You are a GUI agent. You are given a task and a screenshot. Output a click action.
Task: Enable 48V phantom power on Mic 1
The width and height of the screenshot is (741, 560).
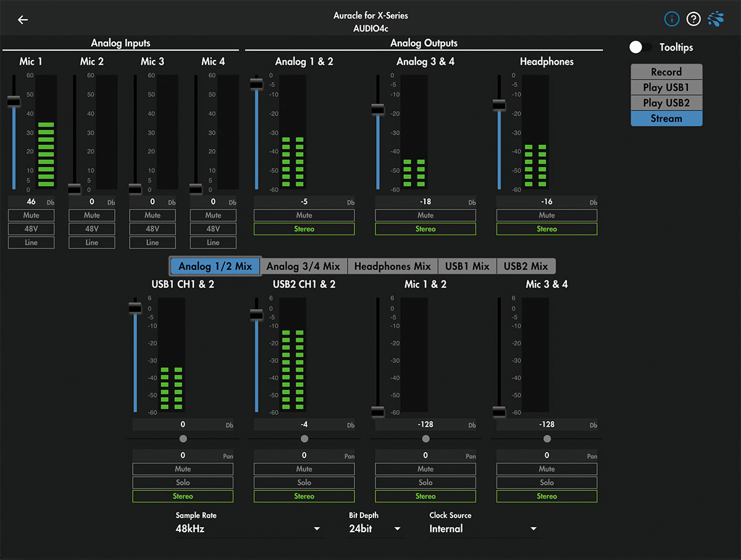click(31, 229)
